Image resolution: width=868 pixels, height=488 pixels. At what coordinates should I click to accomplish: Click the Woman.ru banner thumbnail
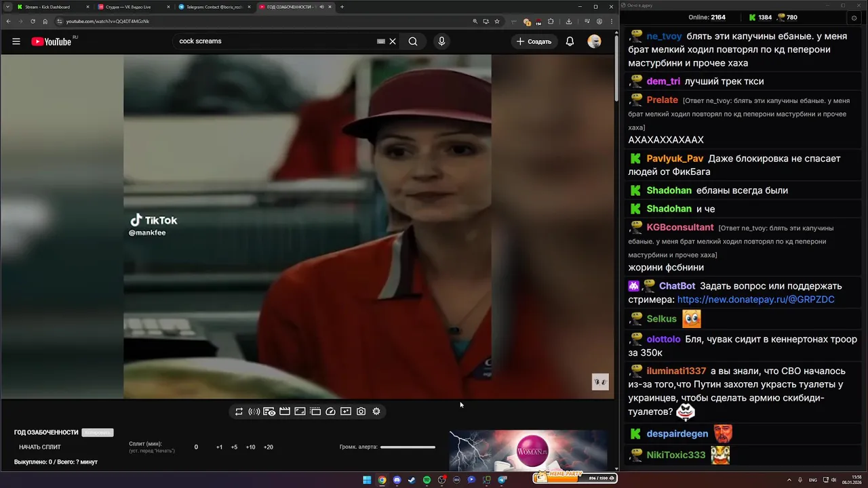point(528,450)
